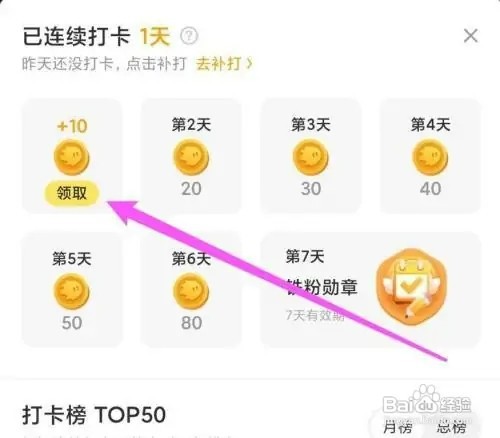The image size is (500, 438).
Task: Select the 第2天 reward card showing 20
Action: pyautogui.click(x=191, y=156)
